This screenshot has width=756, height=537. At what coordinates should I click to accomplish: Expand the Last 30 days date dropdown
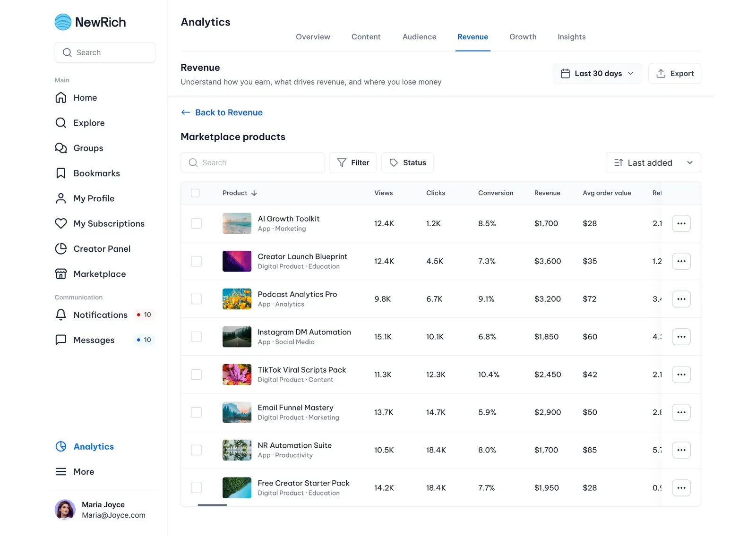597,73
